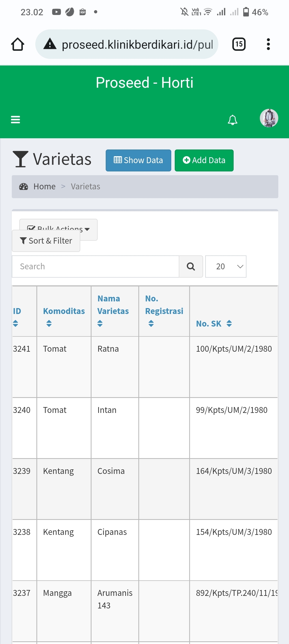Open rows-per-page dropdown showing 20
The image size is (289, 644).
[x=226, y=266]
